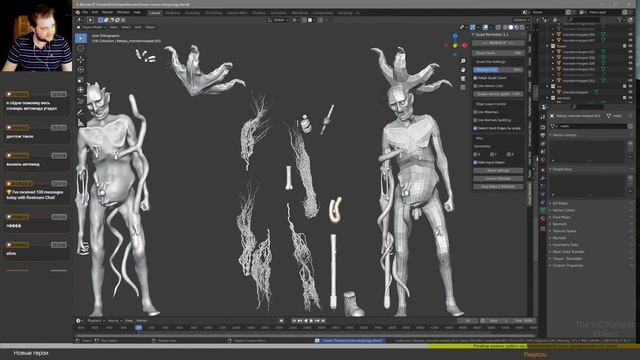The width and height of the screenshot is (640, 360).
Task: Switch to material preview shading
Action: tap(516, 27)
